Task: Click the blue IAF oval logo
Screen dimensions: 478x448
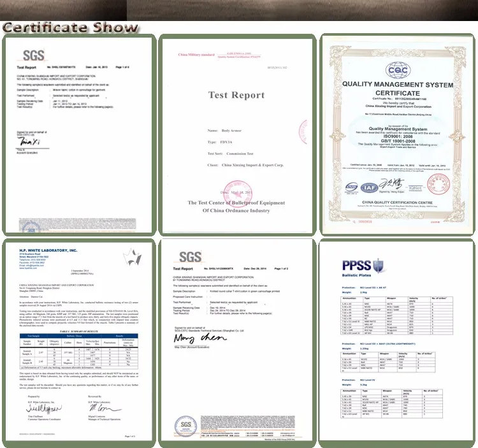Action: 370,188
